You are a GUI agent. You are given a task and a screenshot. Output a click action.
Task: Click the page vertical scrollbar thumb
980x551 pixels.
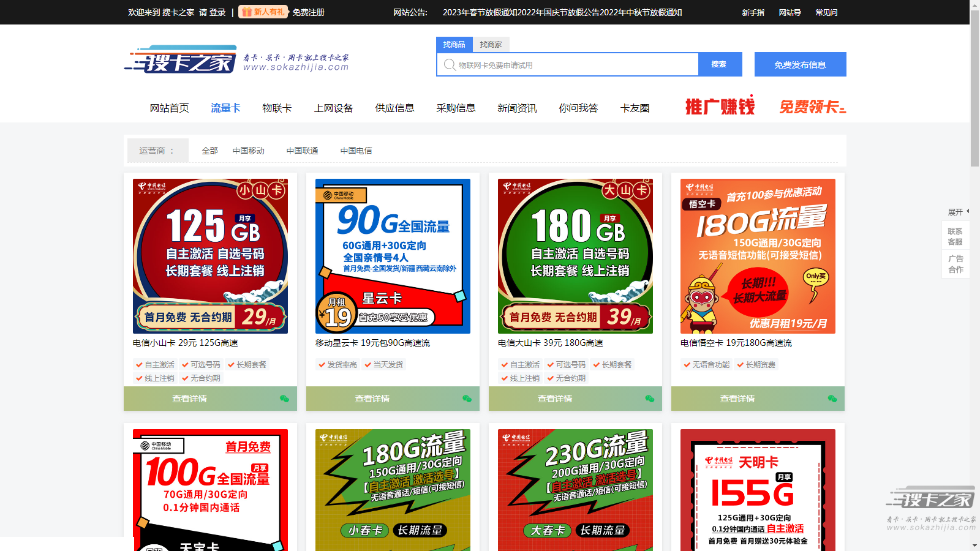pos(975,88)
